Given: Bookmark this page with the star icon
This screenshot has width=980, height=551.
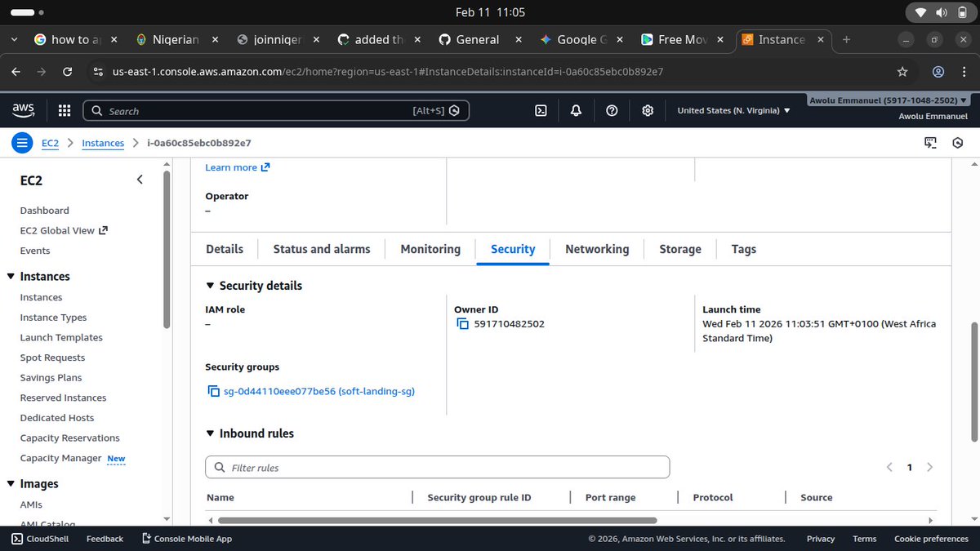Looking at the screenshot, I should [902, 72].
